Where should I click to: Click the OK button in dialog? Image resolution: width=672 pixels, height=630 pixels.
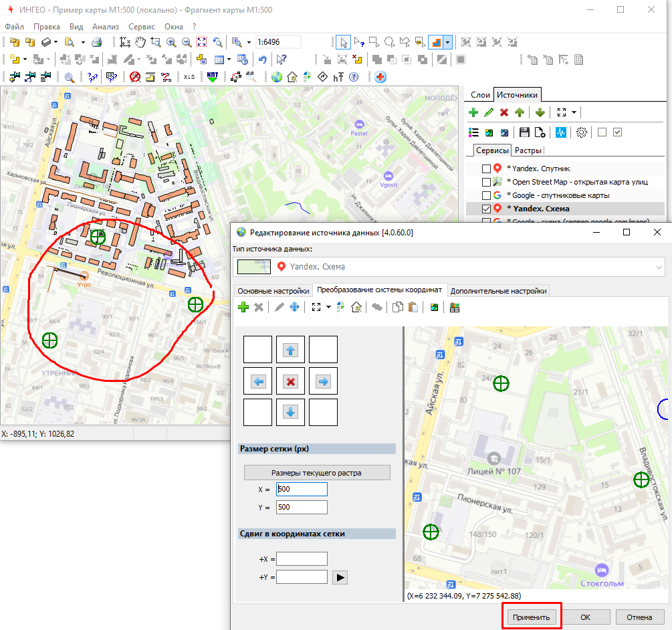tap(586, 617)
